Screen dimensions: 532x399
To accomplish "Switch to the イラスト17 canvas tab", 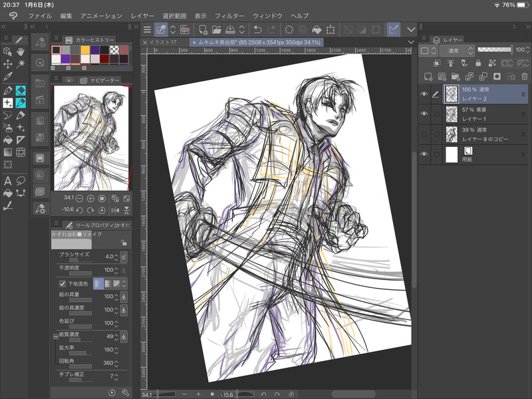I will coord(166,41).
